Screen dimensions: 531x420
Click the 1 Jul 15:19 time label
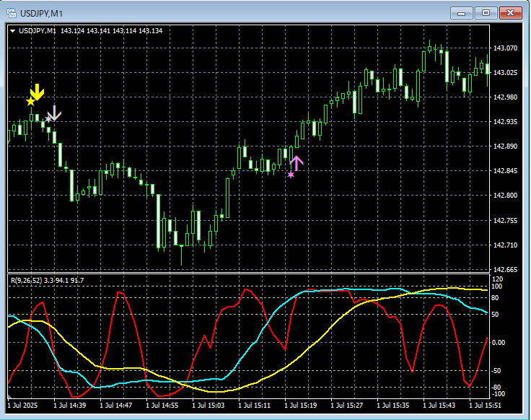tap(300, 405)
